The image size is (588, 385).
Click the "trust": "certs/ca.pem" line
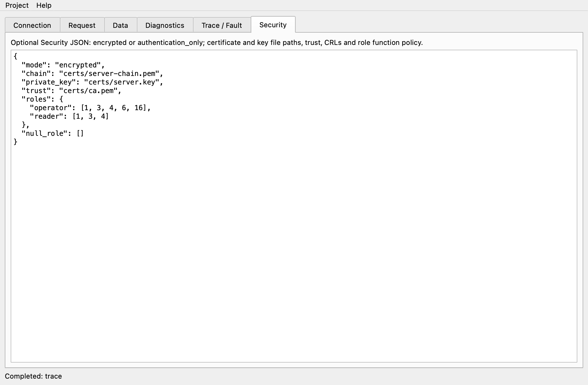pyautogui.click(x=71, y=91)
